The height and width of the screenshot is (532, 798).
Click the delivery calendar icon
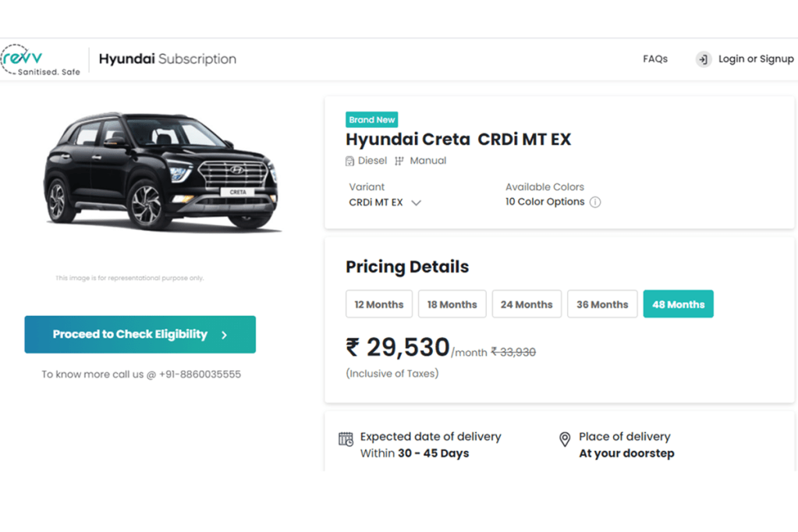point(346,439)
